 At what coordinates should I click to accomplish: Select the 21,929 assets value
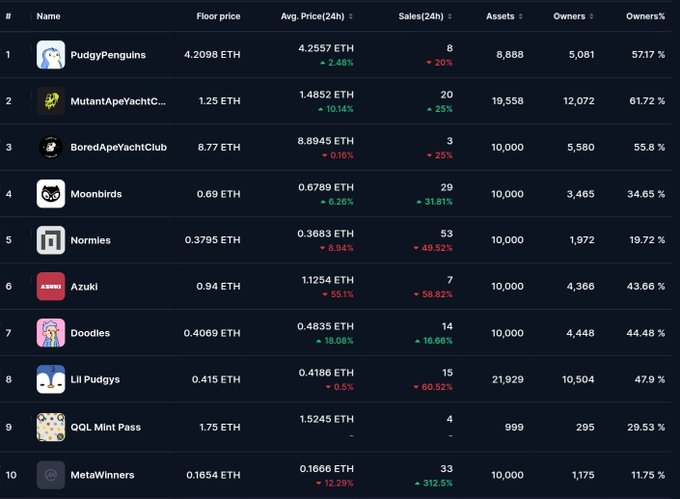pyautogui.click(x=507, y=379)
